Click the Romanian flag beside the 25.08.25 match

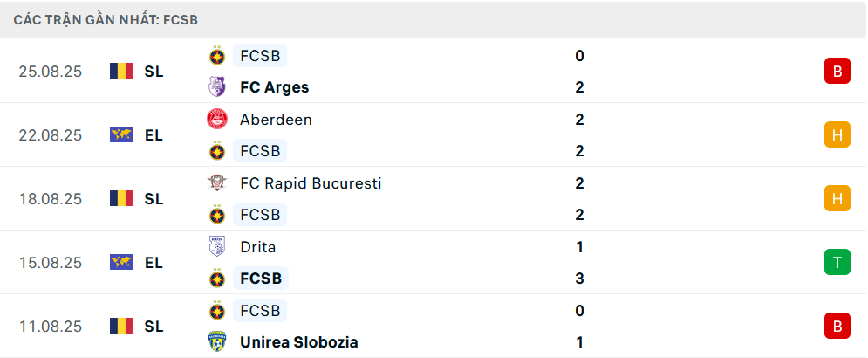[x=121, y=72]
